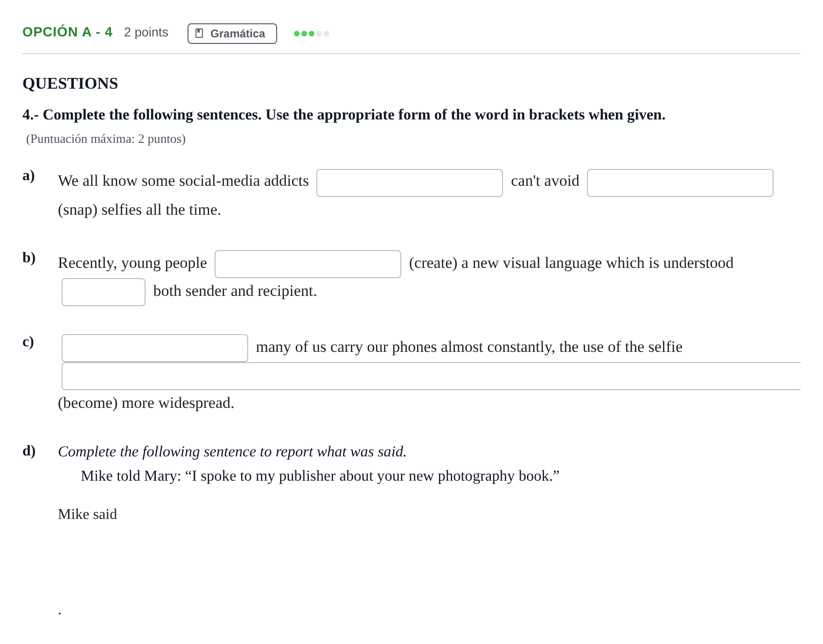Click '(snap) selfies all the time.' text

139,210
